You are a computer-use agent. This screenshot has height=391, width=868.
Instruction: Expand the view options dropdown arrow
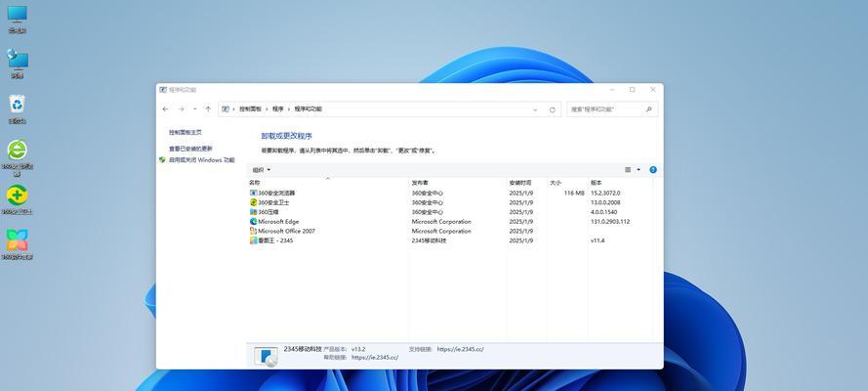click(x=639, y=170)
